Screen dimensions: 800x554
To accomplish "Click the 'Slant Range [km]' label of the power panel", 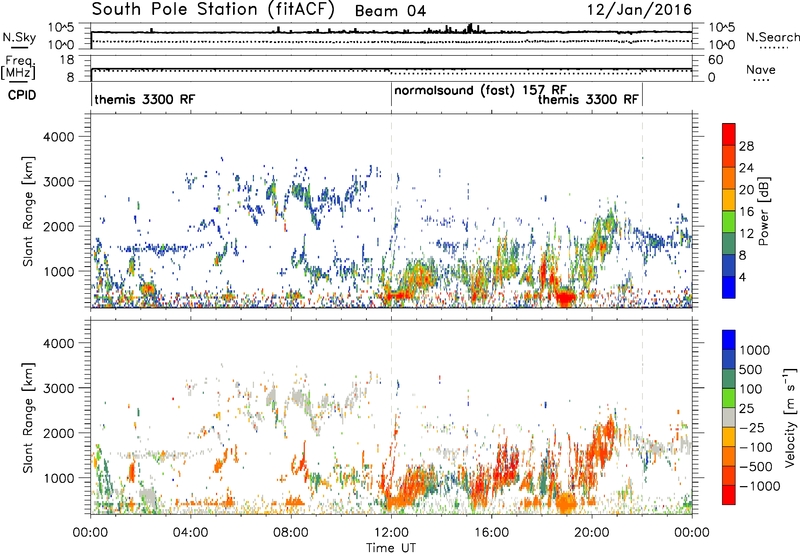I will tap(28, 211).
